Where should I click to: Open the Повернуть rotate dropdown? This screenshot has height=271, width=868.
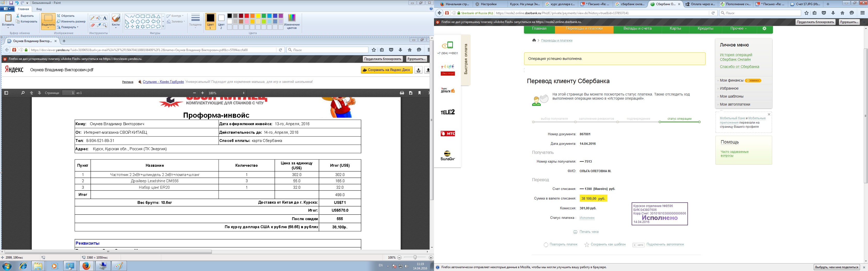68,27
